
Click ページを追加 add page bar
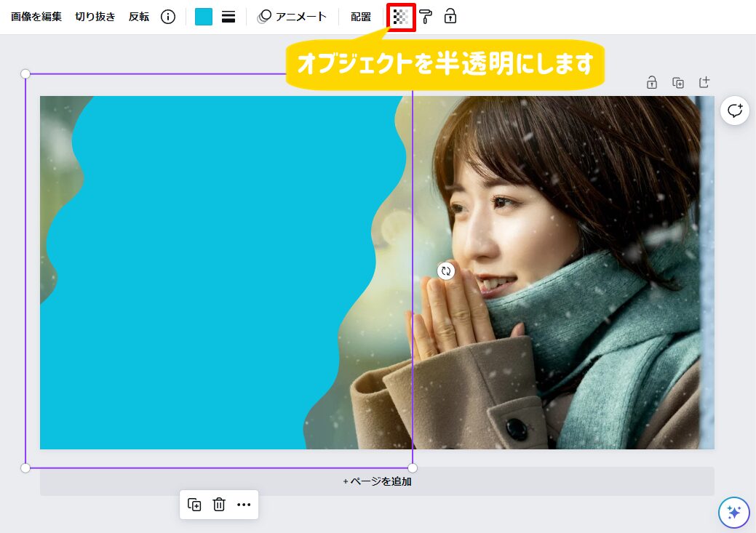point(377,481)
